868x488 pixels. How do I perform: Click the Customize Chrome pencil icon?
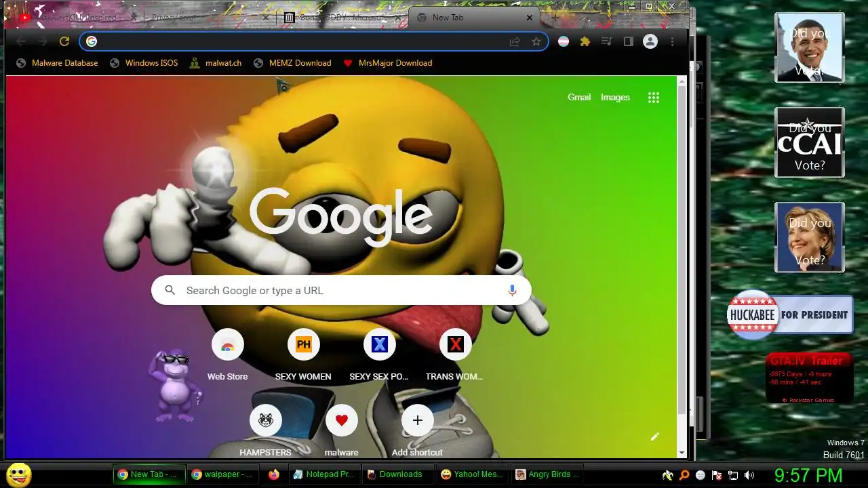(654, 436)
